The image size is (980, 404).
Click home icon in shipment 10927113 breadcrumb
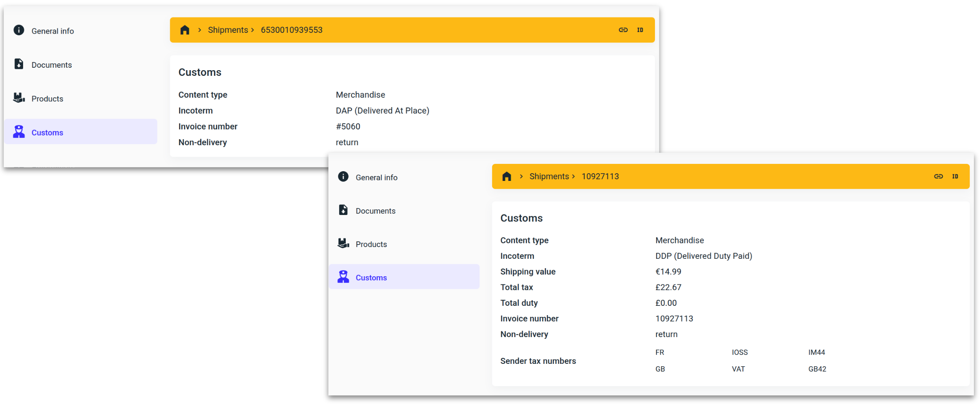click(507, 176)
